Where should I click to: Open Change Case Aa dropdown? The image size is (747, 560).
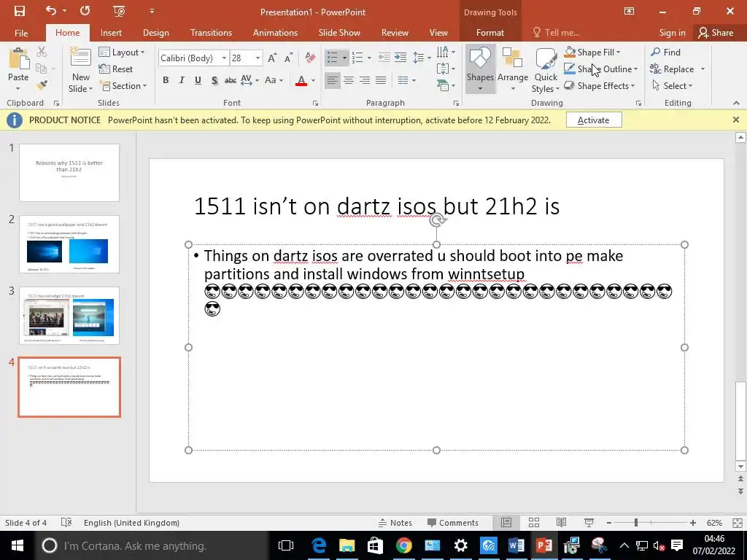[274, 80]
